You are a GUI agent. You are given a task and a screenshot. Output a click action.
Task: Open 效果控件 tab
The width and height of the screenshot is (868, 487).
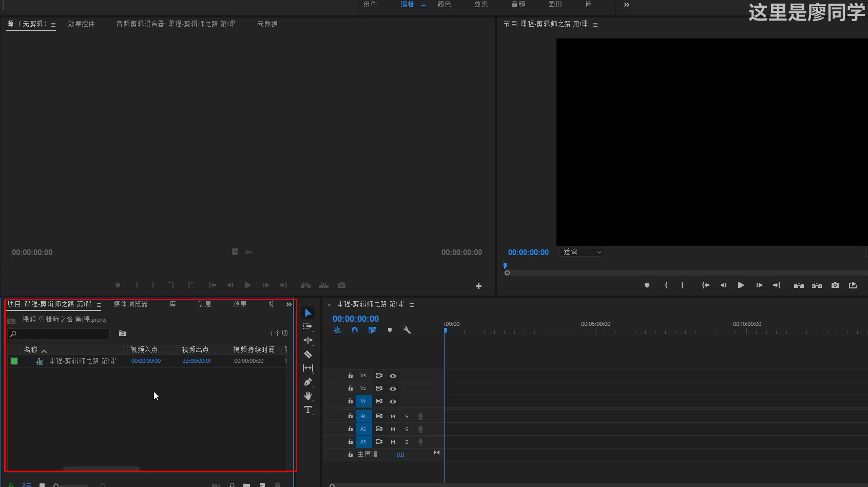tap(81, 24)
